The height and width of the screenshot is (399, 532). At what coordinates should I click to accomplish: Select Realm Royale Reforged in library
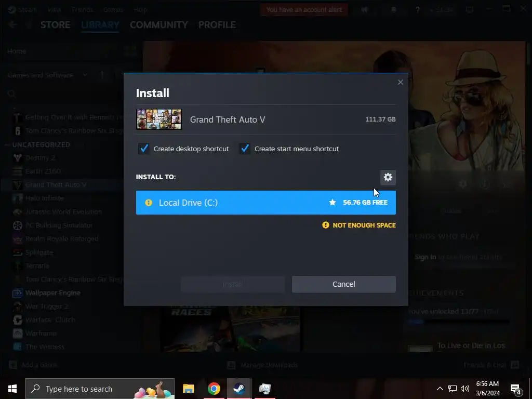click(62, 239)
